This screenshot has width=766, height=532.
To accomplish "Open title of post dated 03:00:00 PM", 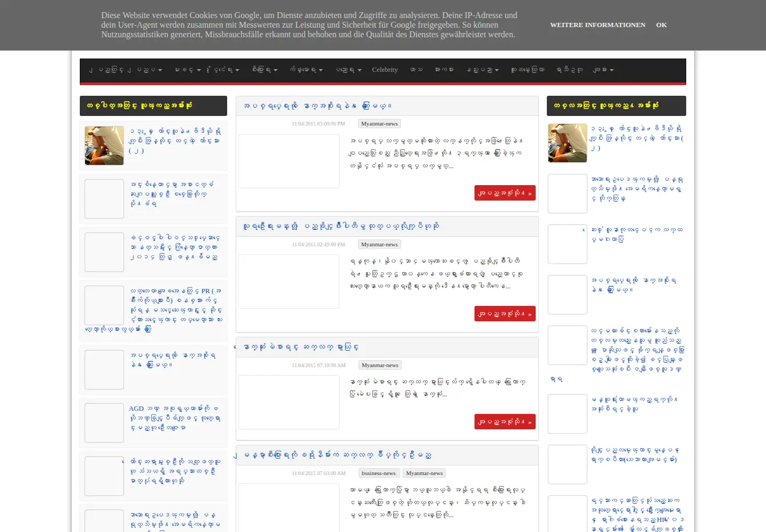I will pyautogui.click(x=318, y=106).
